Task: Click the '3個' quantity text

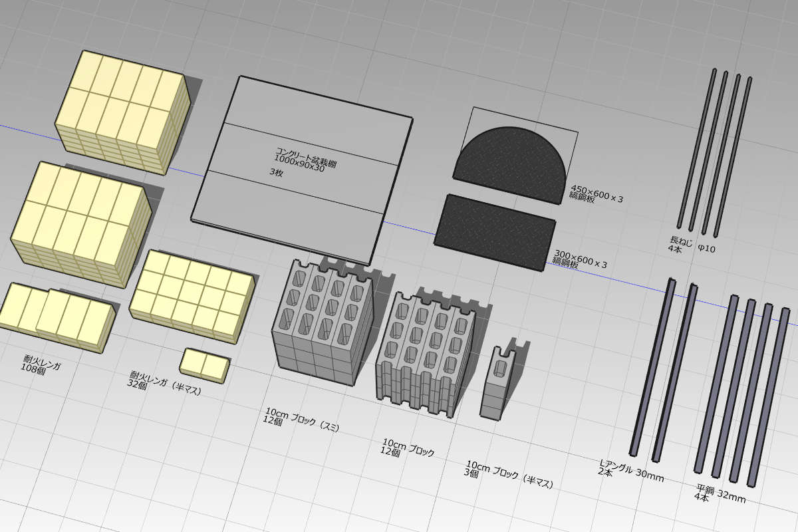Action: click(471, 473)
